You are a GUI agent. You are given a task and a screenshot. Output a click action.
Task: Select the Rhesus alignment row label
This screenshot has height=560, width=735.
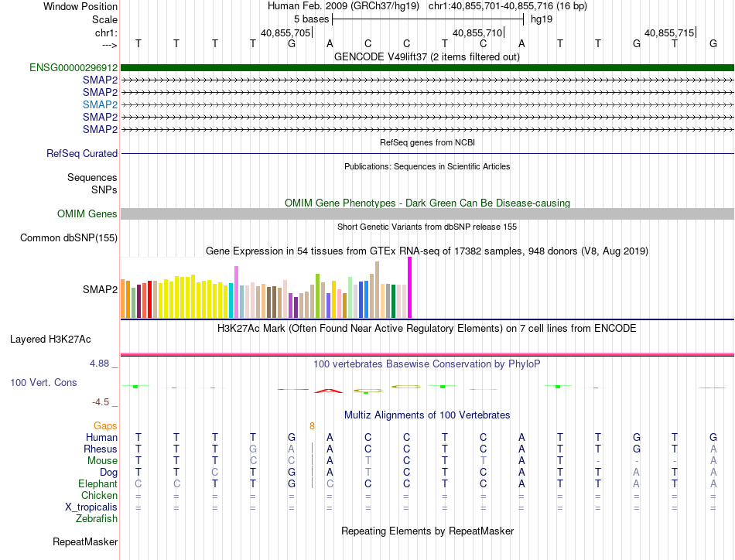(101, 449)
